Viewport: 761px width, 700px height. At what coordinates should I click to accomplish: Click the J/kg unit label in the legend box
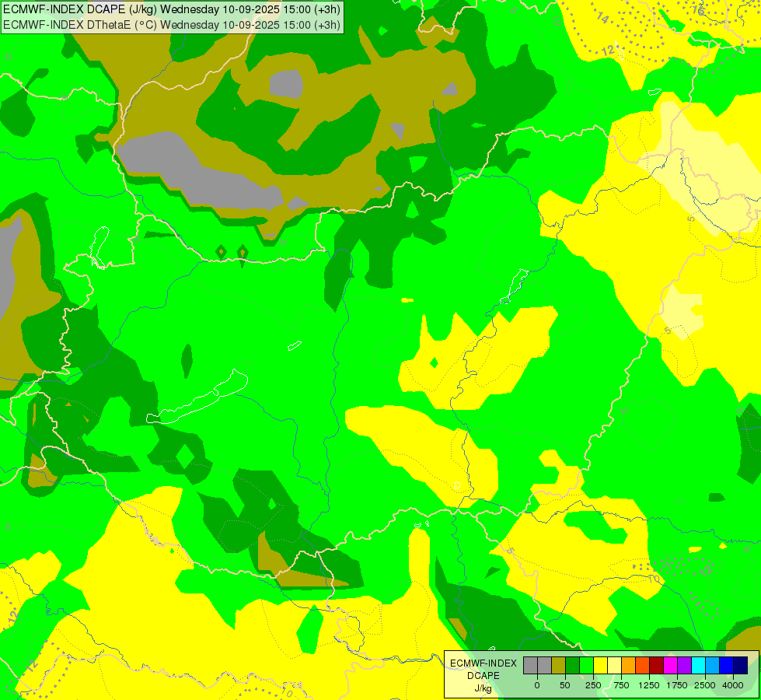(483, 688)
